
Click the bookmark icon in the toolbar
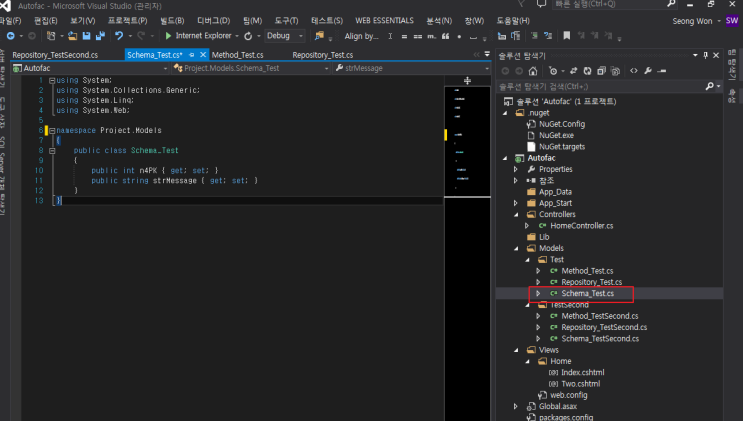pos(566,36)
